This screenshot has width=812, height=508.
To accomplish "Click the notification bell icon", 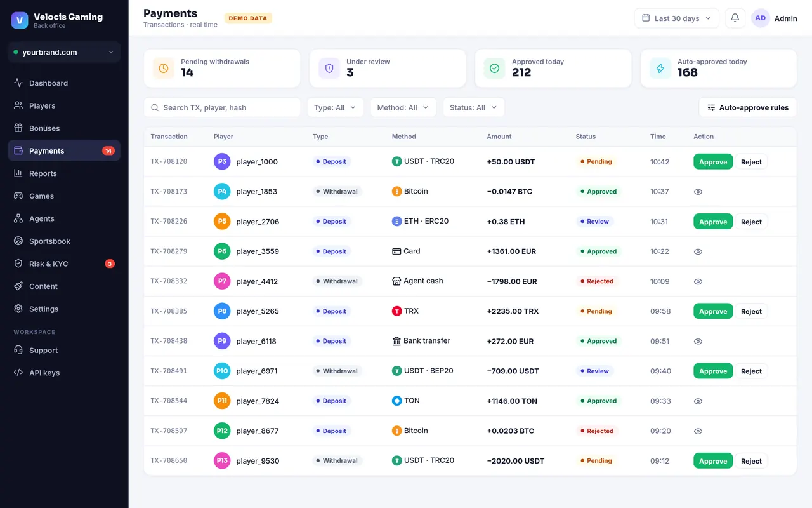I will (x=735, y=18).
